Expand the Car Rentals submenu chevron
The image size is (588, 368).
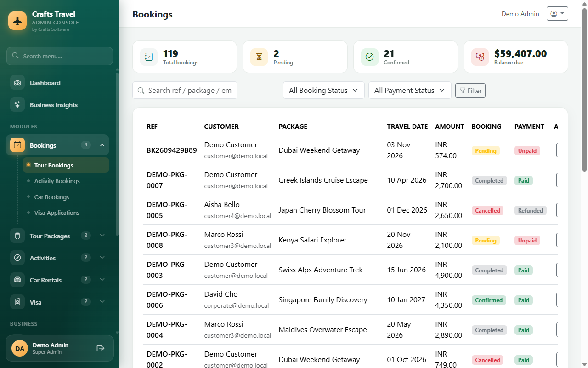(102, 280)
